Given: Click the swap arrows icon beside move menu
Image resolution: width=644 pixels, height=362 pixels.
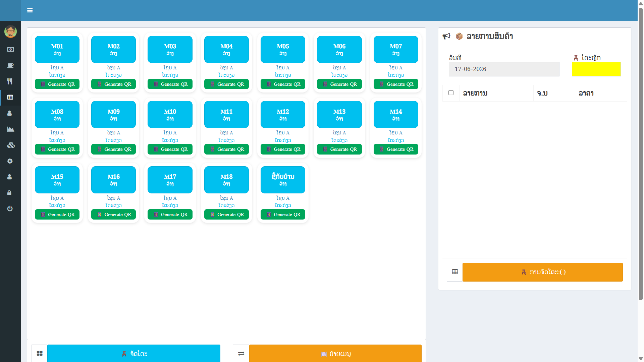Looking at the screenshot, I should click(x=241, y=354).
